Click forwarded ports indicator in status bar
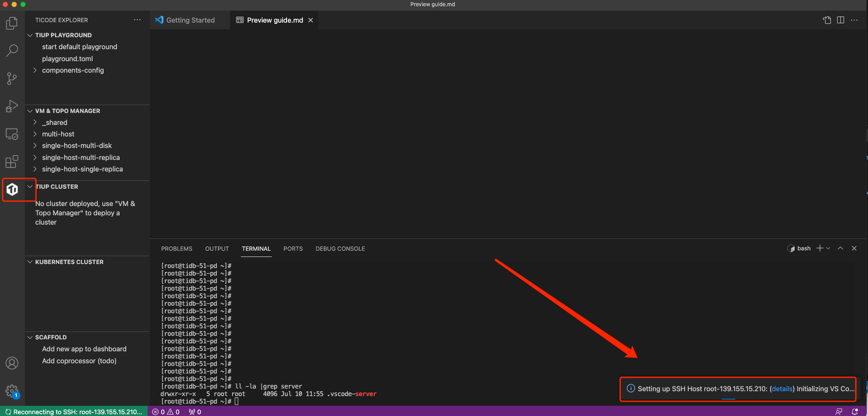The height and width of the screenshot is (416, 868). 195,412
